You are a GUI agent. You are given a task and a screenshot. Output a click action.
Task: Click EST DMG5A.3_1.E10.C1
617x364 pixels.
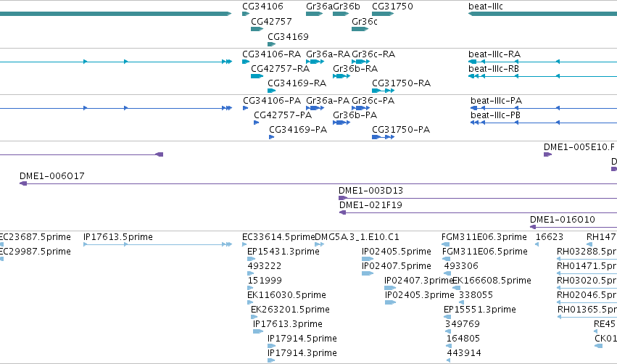[357, 237]
